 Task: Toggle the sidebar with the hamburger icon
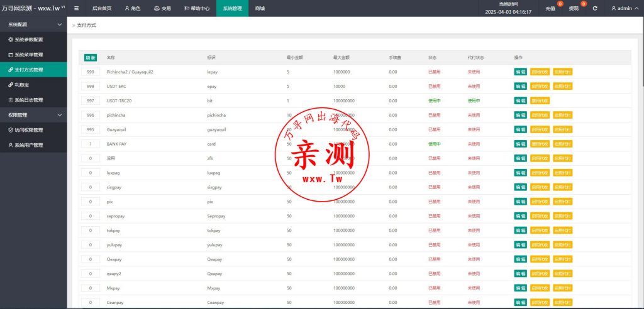coord(76,8)
